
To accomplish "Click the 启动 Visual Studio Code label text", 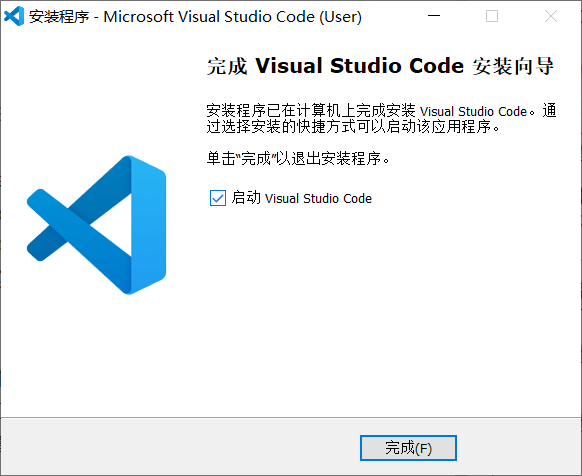I will click(x=301, y=198).
